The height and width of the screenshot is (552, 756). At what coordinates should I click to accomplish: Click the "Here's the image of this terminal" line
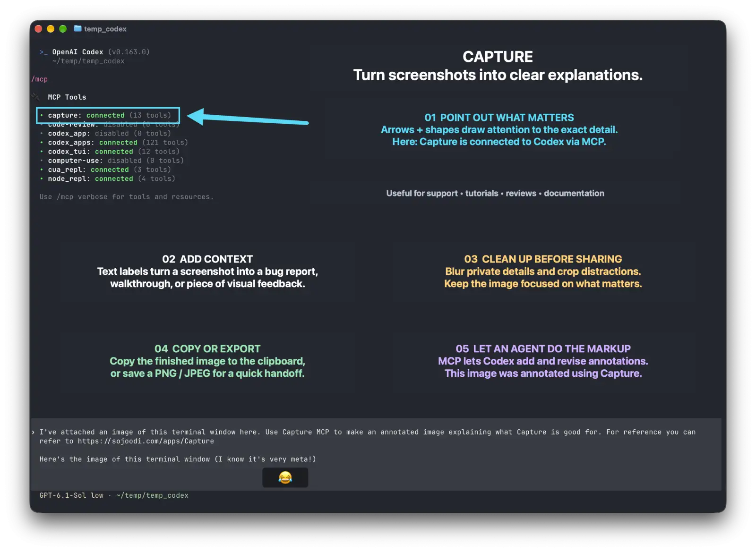click(178, 459)
